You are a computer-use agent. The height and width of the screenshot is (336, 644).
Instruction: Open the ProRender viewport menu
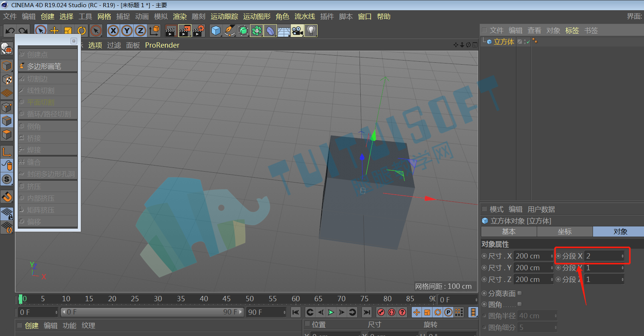pyautogui.click(x=162, y=45)
